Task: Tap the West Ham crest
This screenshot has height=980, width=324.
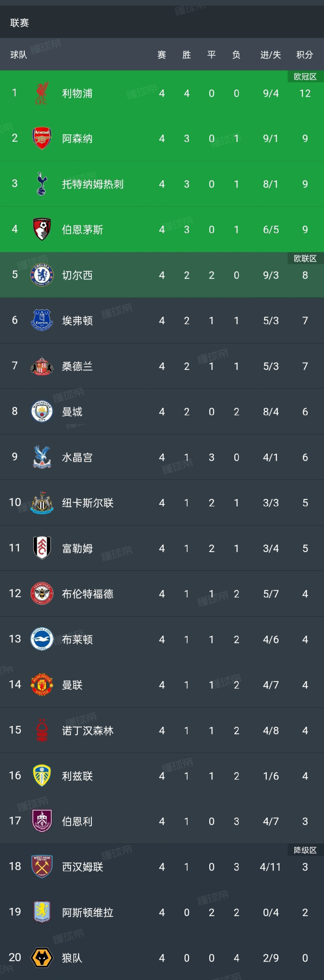Action: 42,867
